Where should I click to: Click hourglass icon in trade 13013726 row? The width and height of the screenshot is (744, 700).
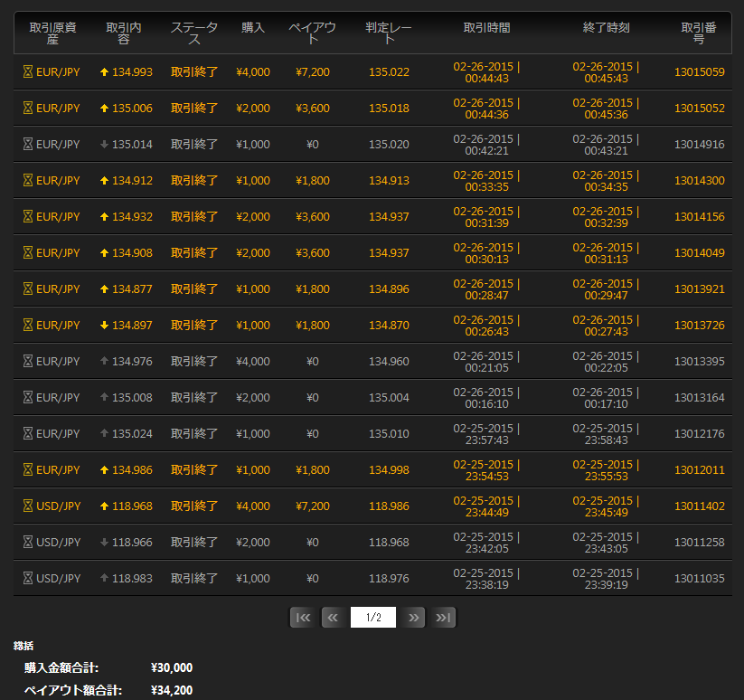click(28, 325)
